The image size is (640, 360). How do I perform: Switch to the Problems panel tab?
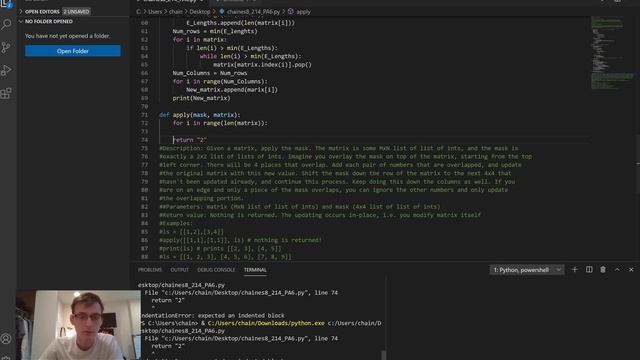[150, 270]
